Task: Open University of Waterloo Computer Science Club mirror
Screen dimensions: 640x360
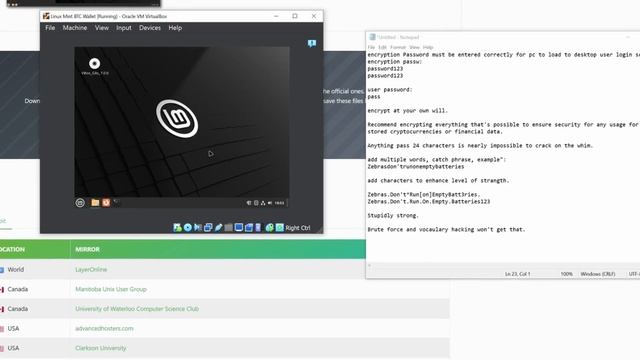Action: click(x=137, y=309)
